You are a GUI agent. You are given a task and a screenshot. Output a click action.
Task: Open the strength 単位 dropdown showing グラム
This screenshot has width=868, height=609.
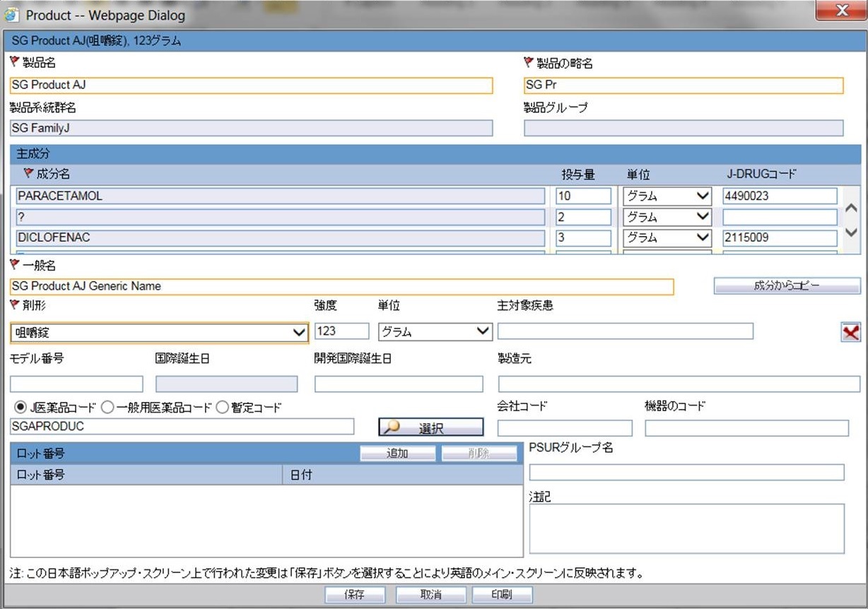[x=435, y=331]
